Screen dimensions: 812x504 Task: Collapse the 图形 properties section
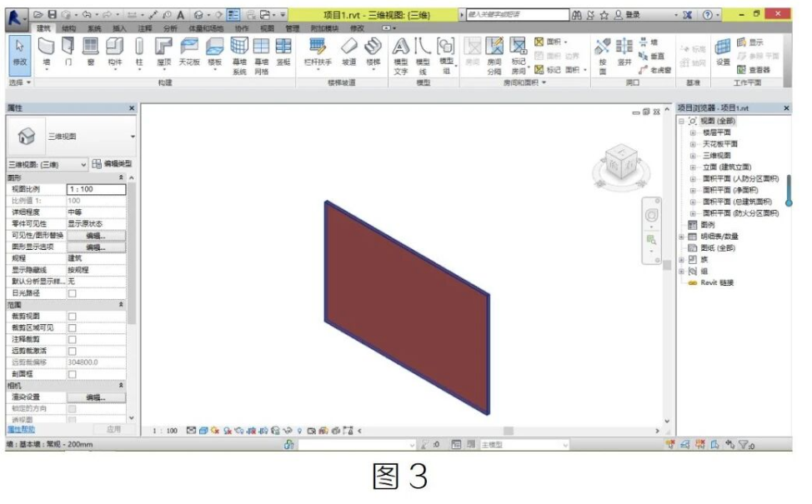pyautogui.click(x=121, y=177)
